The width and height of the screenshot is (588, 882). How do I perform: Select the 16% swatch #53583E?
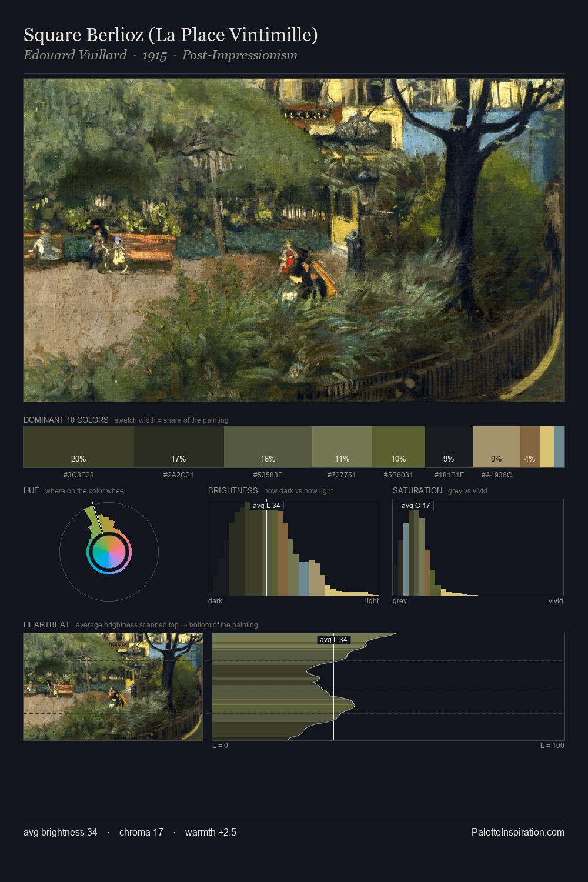pyautogui.click(x=268, y=447)
